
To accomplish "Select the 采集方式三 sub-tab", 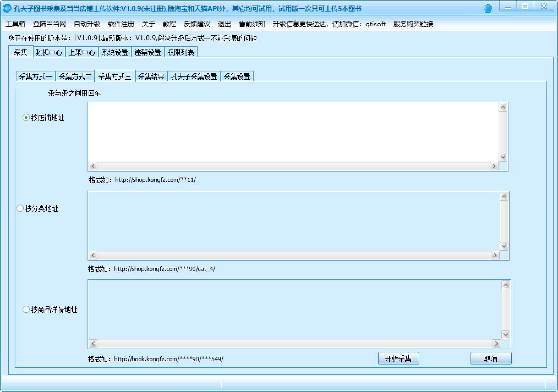I will click(x=115, y=76).
